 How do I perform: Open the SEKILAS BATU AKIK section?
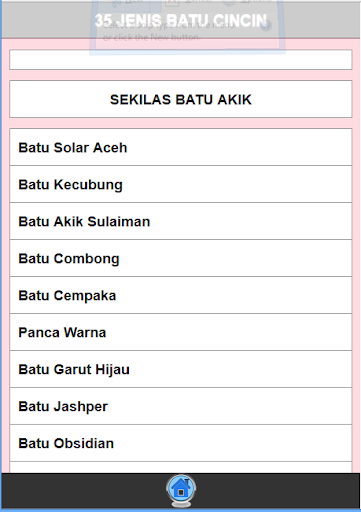pos(181,99)
